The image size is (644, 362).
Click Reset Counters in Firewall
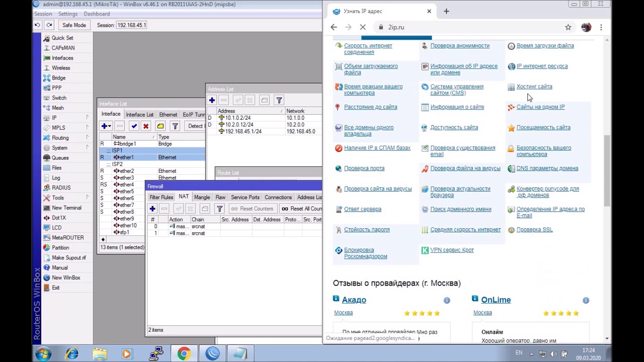pyautogui.click(x=252, y=209)
